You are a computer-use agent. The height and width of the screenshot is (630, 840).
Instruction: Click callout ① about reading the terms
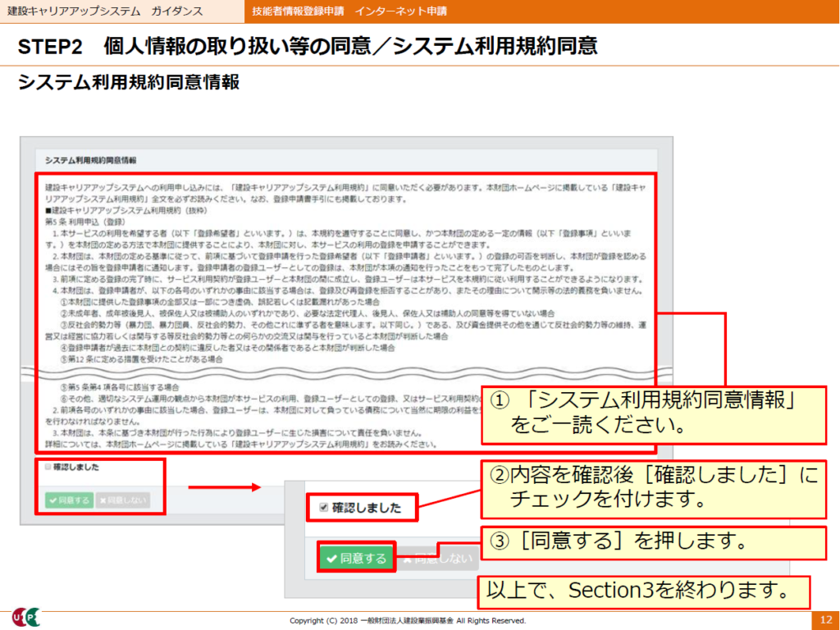pos(652,413)
